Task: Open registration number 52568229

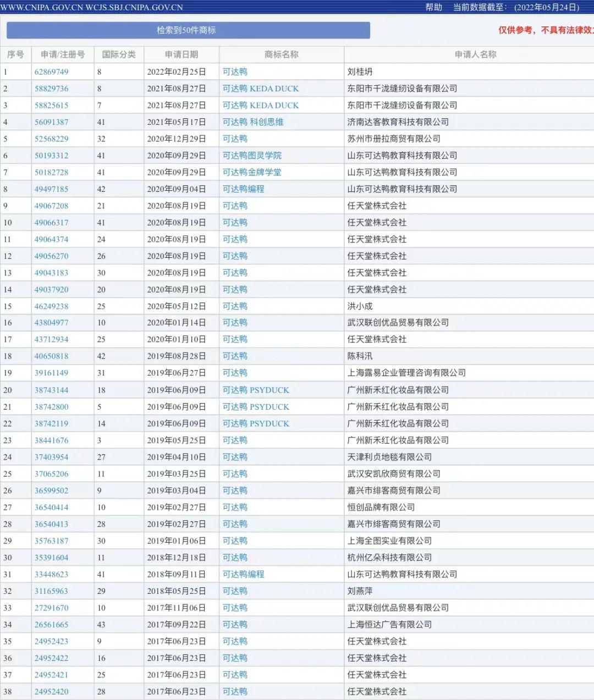Action: [x=52, y=139]
